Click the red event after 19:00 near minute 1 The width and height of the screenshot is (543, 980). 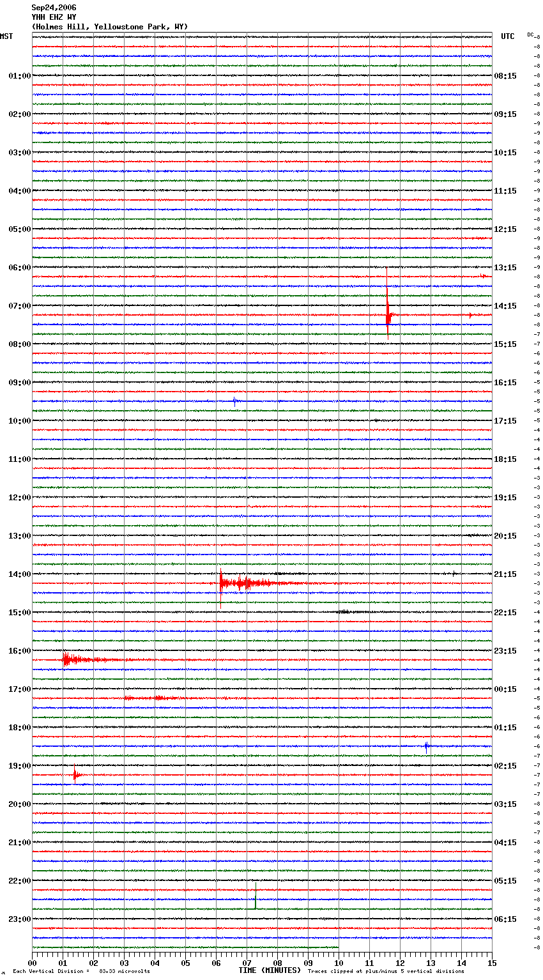76,774
